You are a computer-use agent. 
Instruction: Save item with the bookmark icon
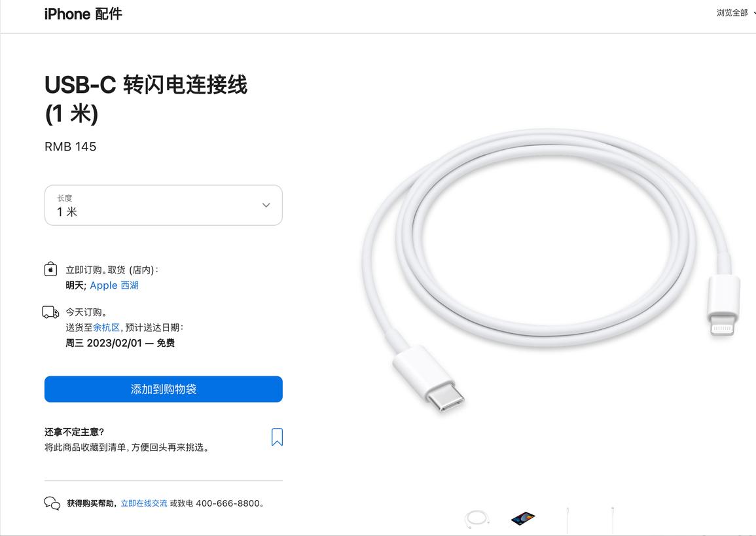(277, 437)
